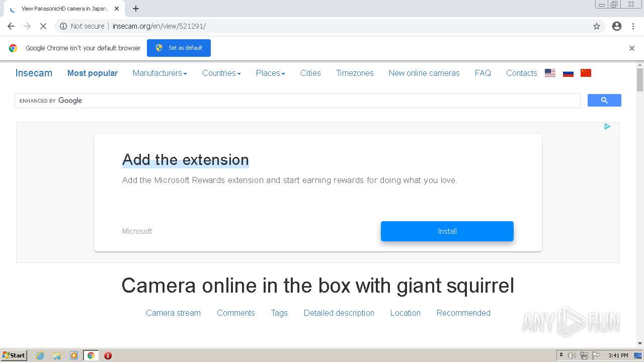Set Chrome as default browser
The height and width of the screenshot is (362, 644).
pos(179,48)
